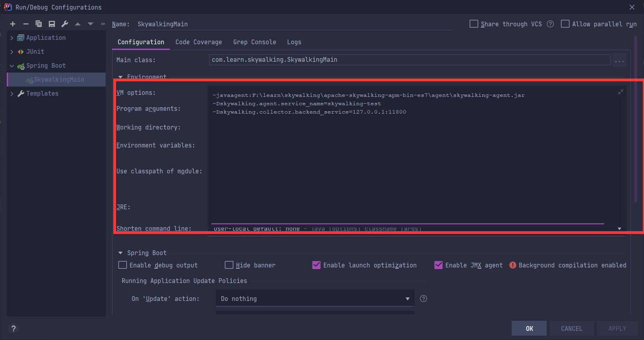
Task: Click the APPLY button
Action: (x=617, y=328)
